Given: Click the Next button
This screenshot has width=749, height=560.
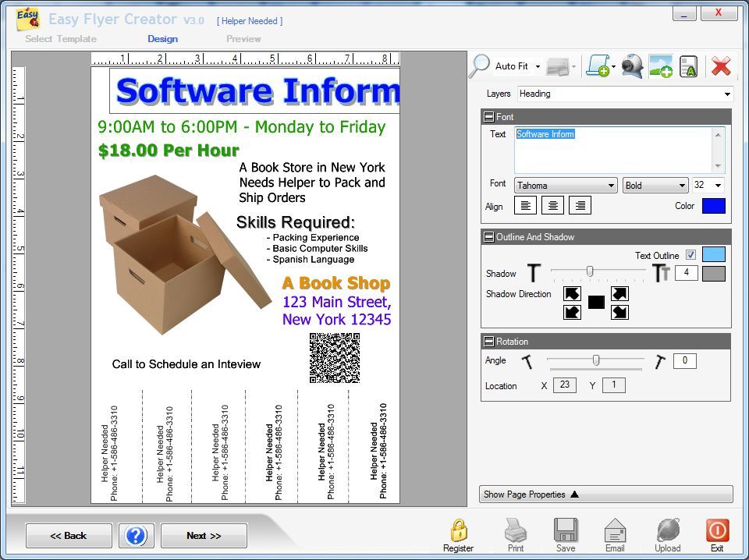Looking at the screenshot, I should (203, 535).
